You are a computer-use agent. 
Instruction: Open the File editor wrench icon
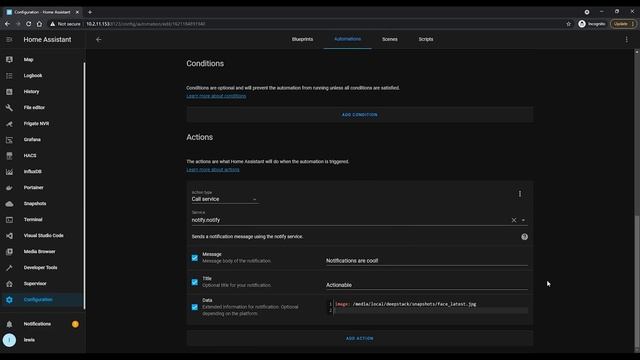[x=9, y=107]
